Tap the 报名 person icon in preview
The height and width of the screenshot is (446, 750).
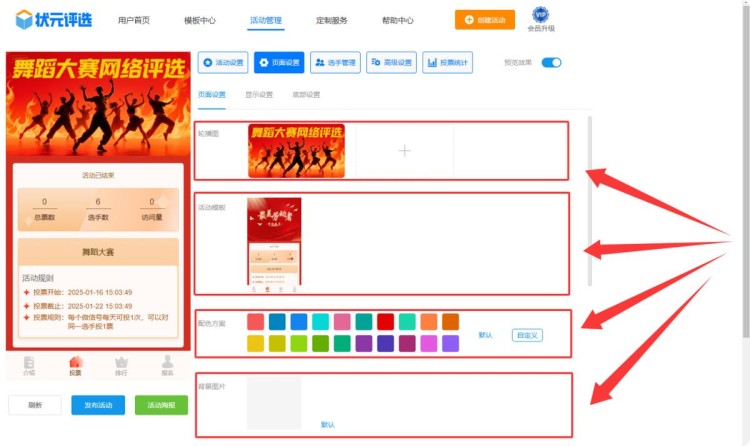tap(167, 365)
